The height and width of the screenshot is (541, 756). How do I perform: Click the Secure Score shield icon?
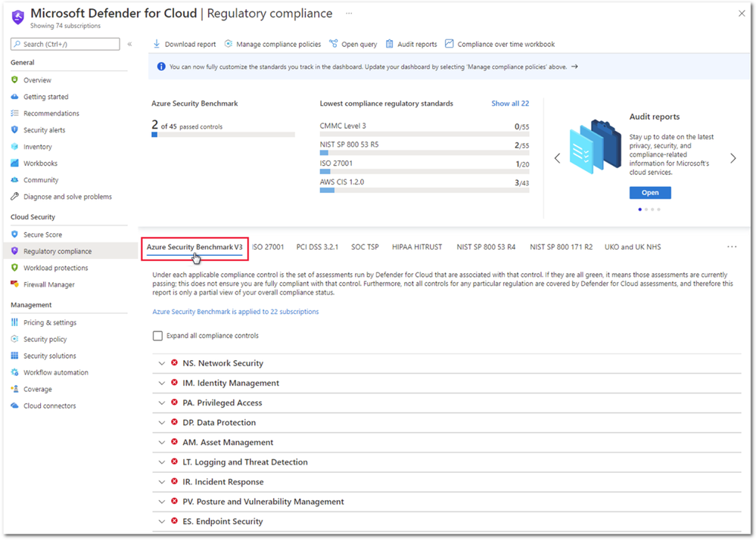click(14, 235)
